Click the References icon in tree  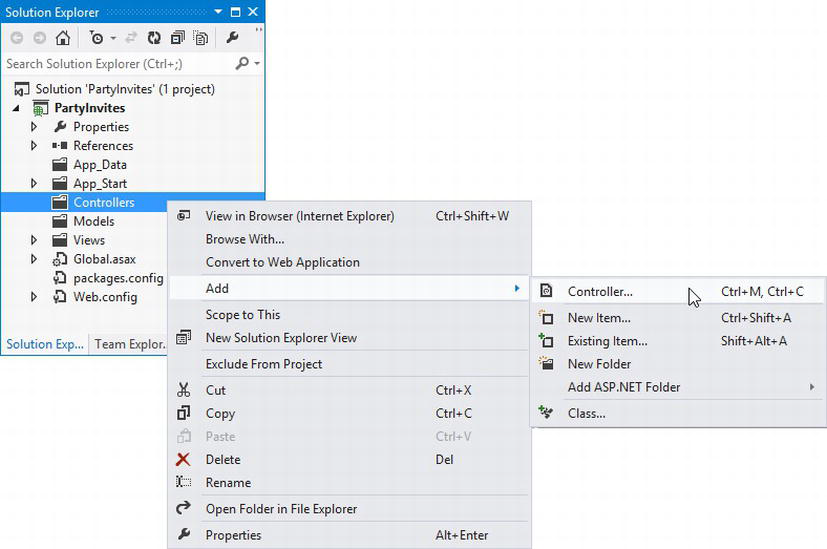tap(60, 146)
